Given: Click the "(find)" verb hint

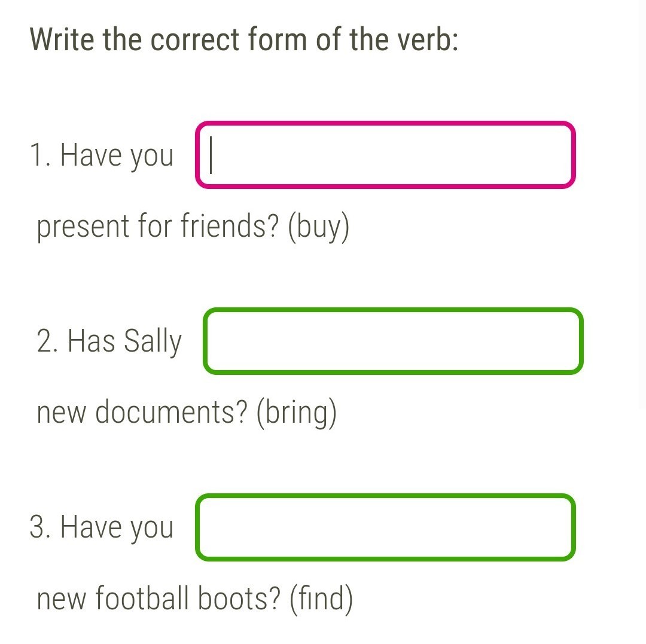Looking at the screenshot, I should (321, 599).
